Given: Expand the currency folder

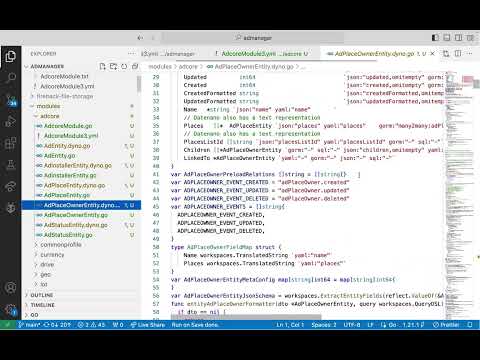Looking at the screenshot, I should 52,254.
